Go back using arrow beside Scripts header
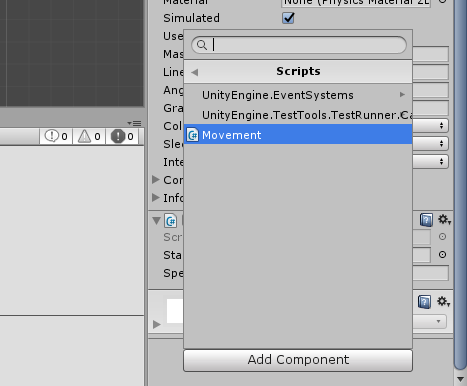The width and height of the screenshot is (467, 386). [195, 72]
